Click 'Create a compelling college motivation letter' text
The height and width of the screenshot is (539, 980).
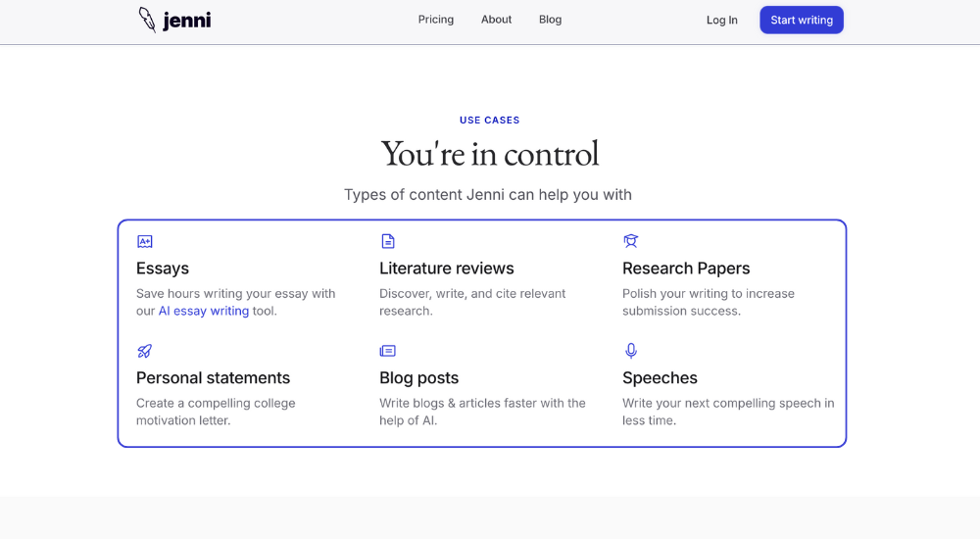[x=216, y=412]
